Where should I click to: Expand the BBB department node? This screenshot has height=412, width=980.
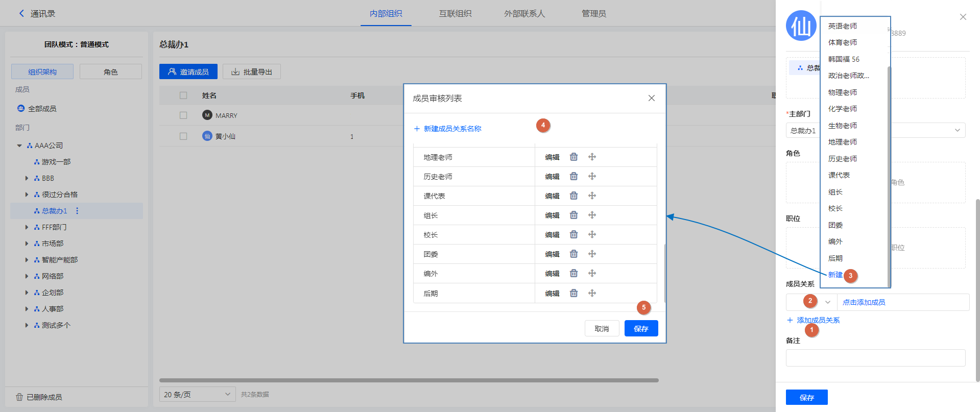pyautogui.click(x=27, y=178)
